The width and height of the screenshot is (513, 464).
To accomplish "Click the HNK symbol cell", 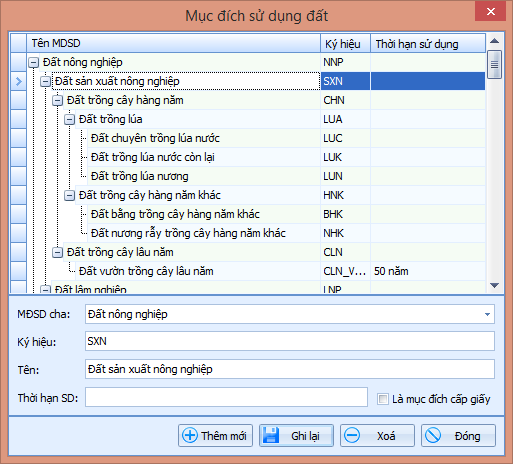I will 345,195.
